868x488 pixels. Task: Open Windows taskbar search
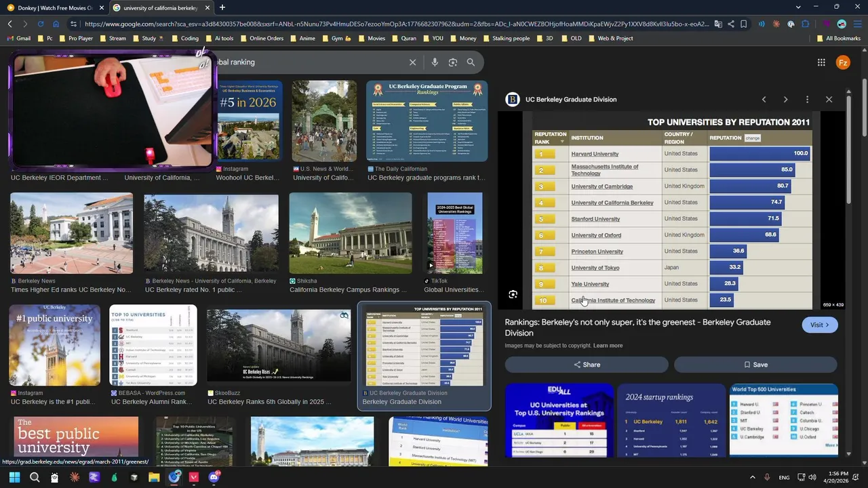pyautogui.click(x=35, y=477)
